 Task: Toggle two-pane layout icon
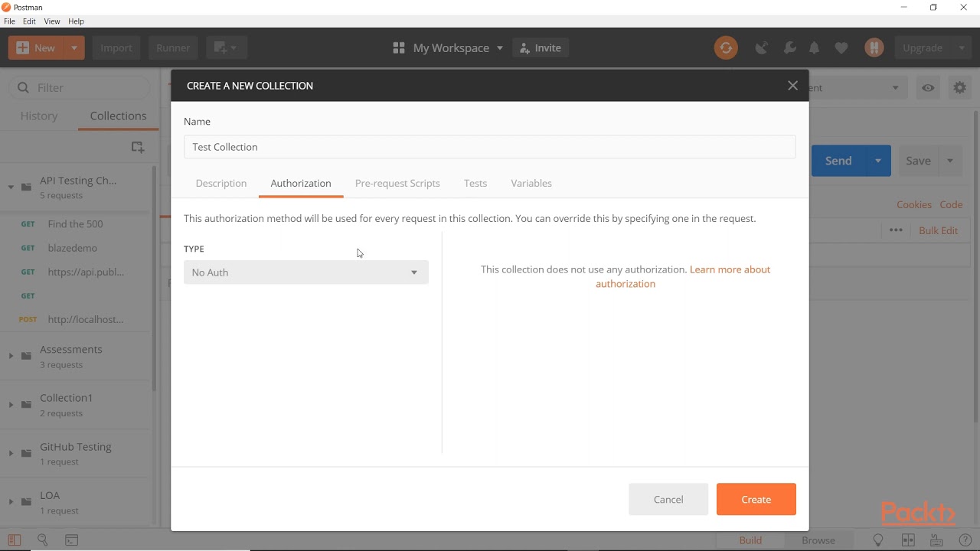(x=908, y=540)
